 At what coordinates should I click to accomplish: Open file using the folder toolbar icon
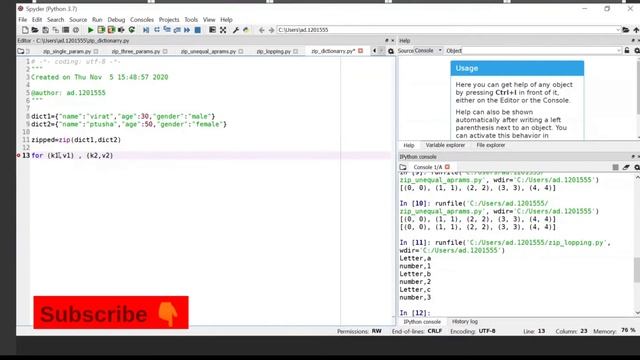point(35,30)
